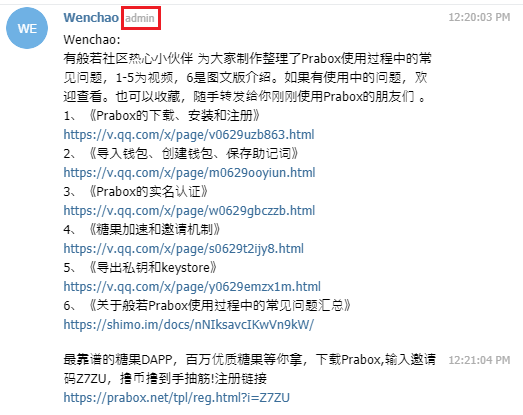Open the m0629ooyiun video link

click(189, 172)
